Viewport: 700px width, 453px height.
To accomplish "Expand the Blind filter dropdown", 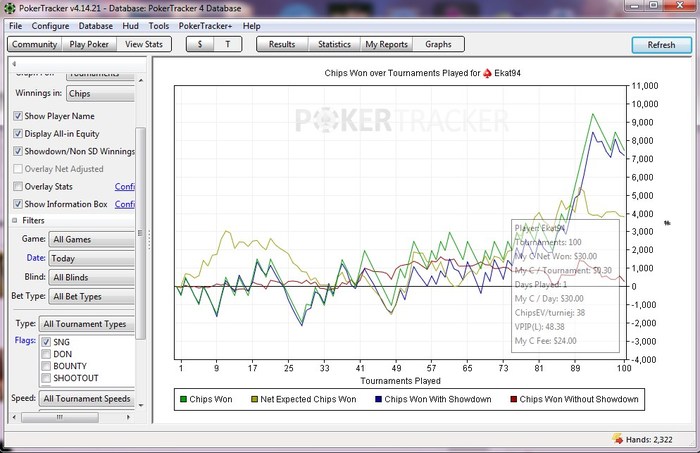I will pos(92,277).
